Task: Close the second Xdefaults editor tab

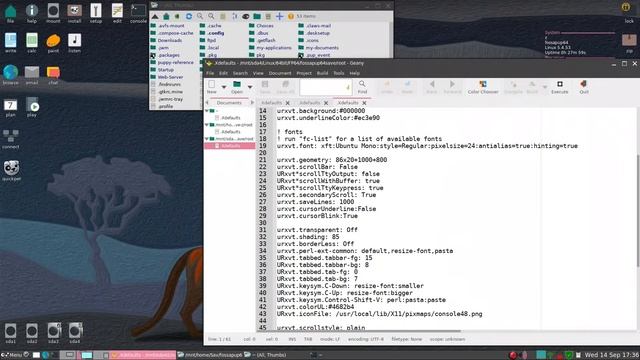Action: click(x=326, y=103)
